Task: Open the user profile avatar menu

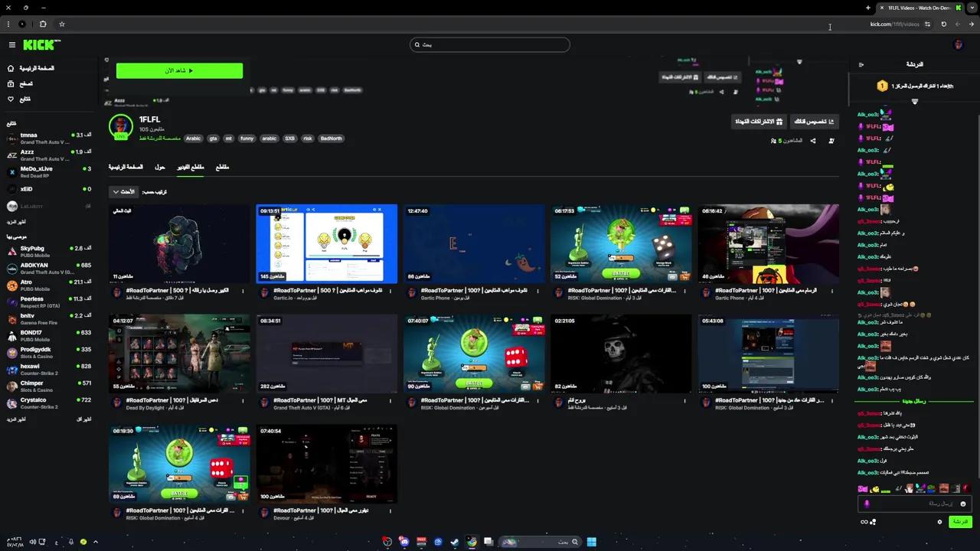Action: coord(958,45)
